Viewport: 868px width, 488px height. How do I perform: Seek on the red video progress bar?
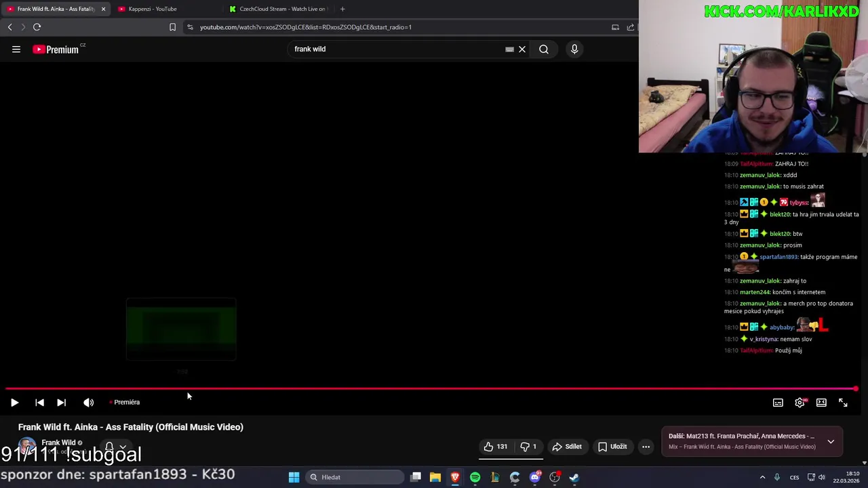coord(431,389)
